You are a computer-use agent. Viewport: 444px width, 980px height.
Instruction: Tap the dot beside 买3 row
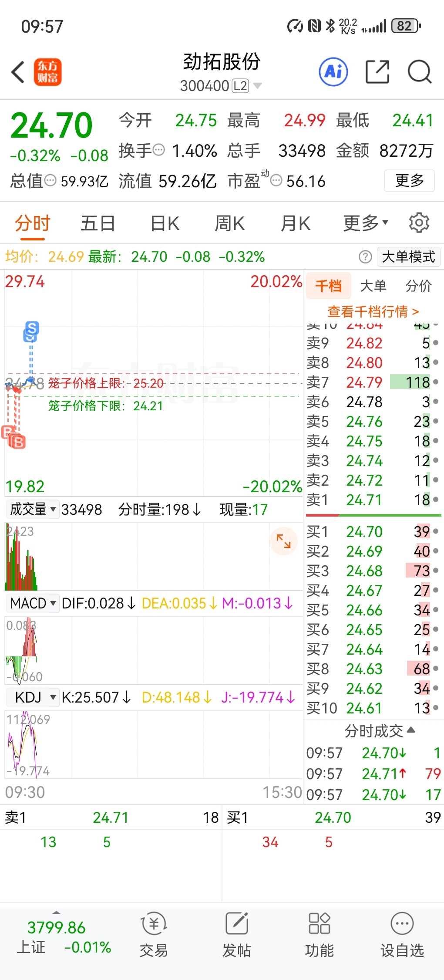coord(436,571)
